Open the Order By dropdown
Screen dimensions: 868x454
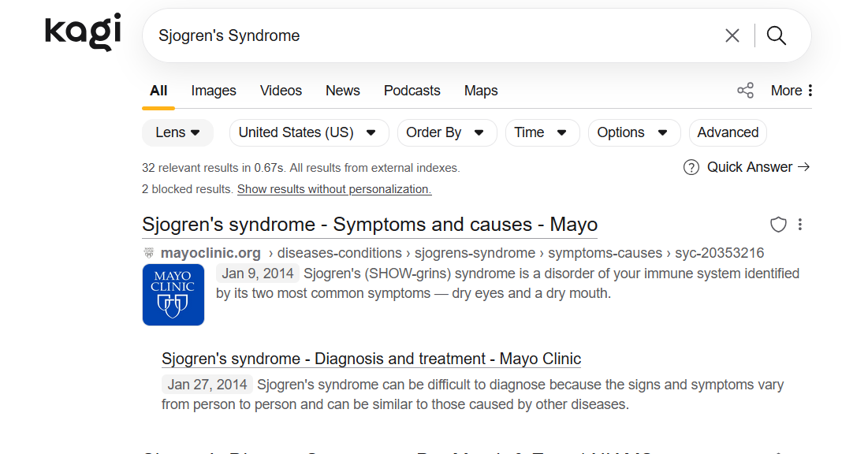click(x=446, y=132)
